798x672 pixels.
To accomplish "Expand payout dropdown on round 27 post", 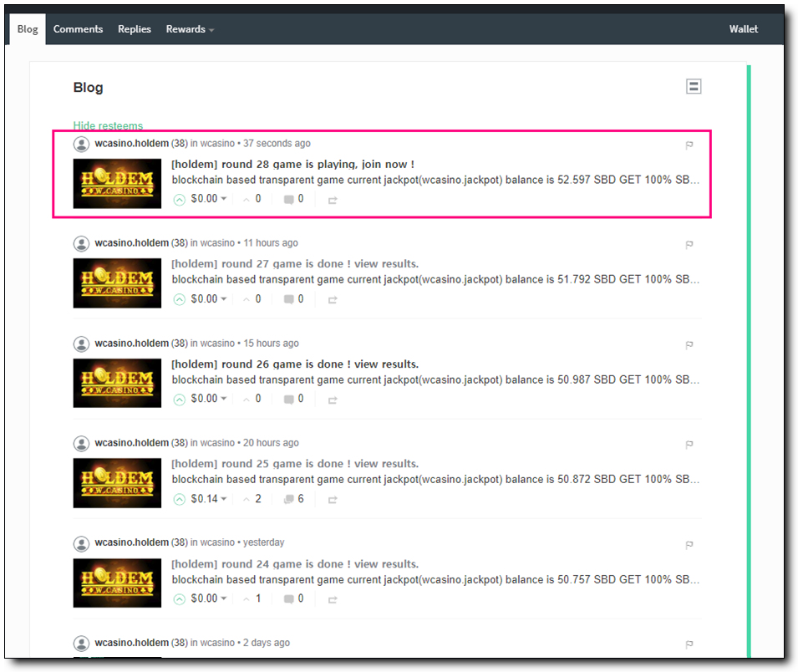I will 209,299.
